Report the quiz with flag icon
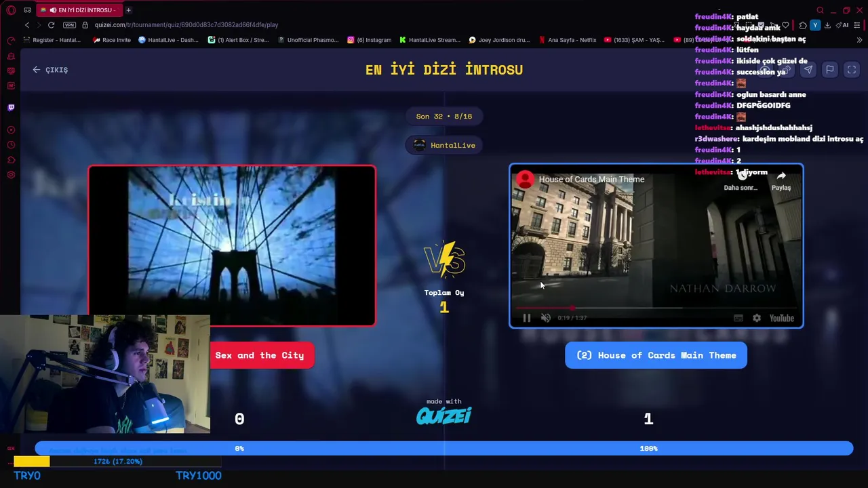This screenshot has height=488, width=868. (829, 69)
